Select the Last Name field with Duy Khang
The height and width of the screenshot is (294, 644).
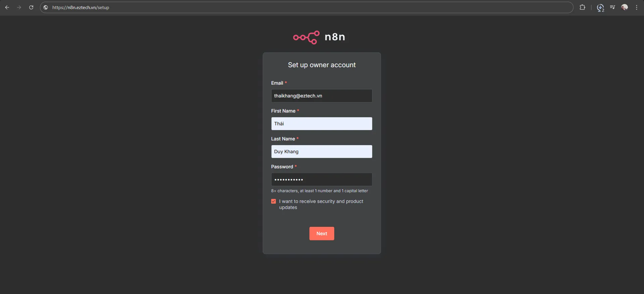tap(321, 152)
